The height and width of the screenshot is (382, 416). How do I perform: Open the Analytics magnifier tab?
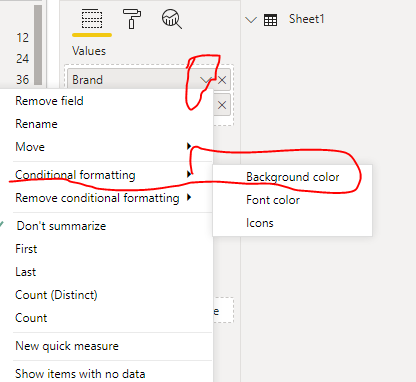click(x=172, y=19)
